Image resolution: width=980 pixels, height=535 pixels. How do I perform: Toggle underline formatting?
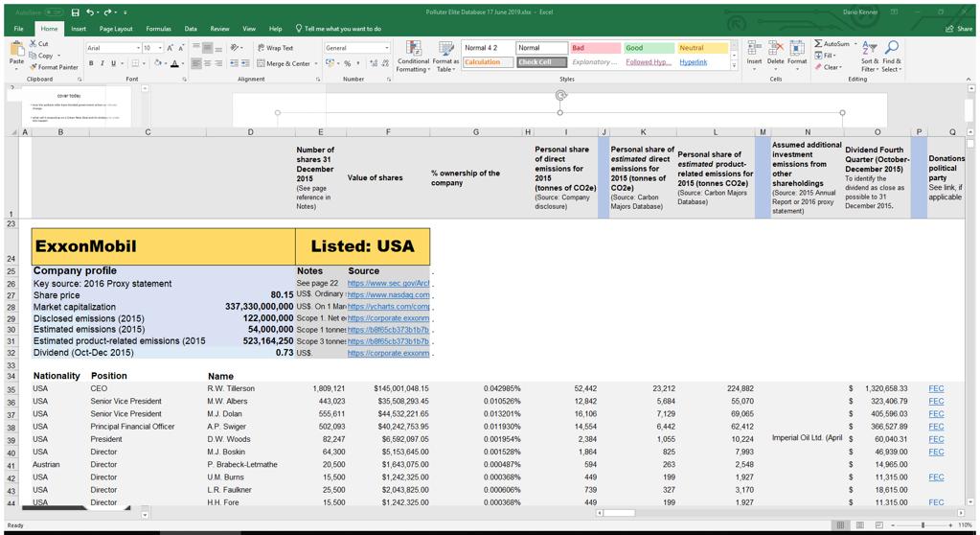(113, 63)
